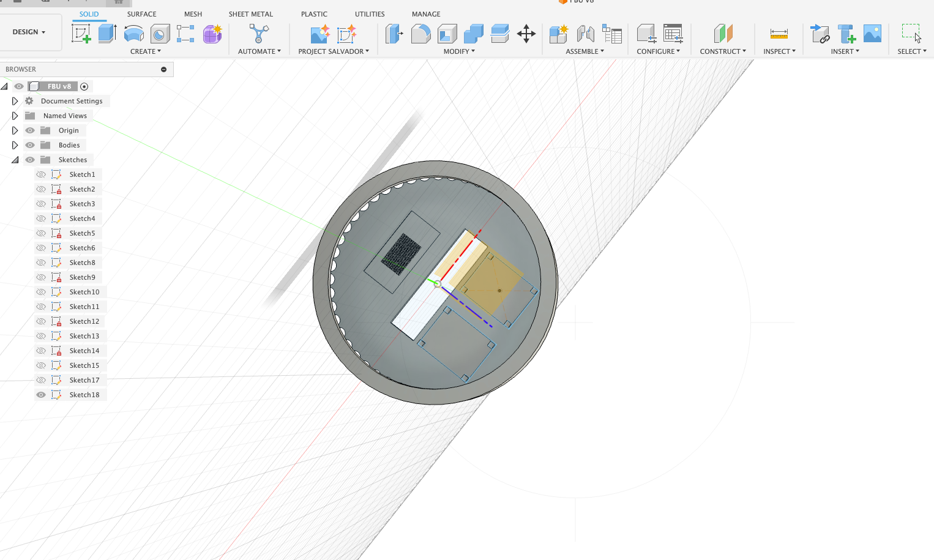Show Sketch17 using its eye icon
Image resolution: width=934 pixels, height=560 pixels.
point(41,380)
